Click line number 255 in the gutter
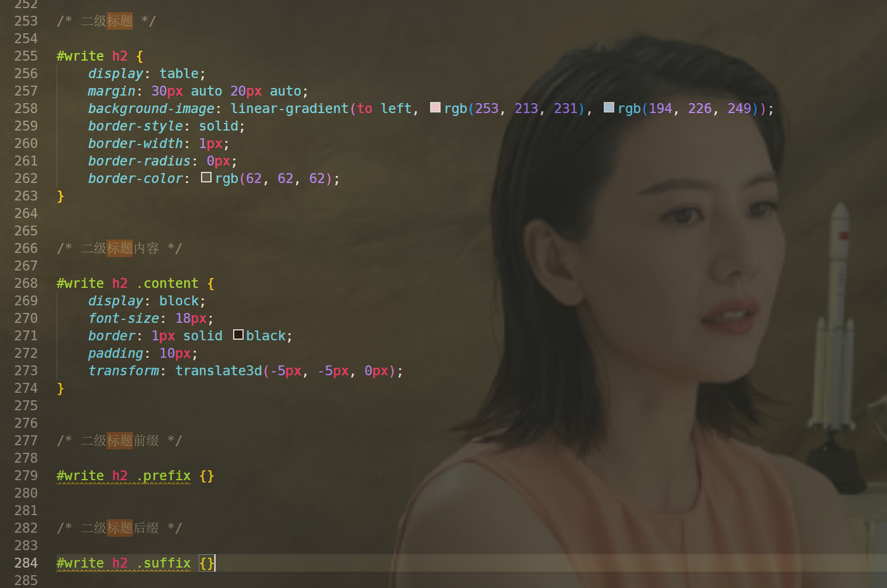 click(x=26, y=56)
